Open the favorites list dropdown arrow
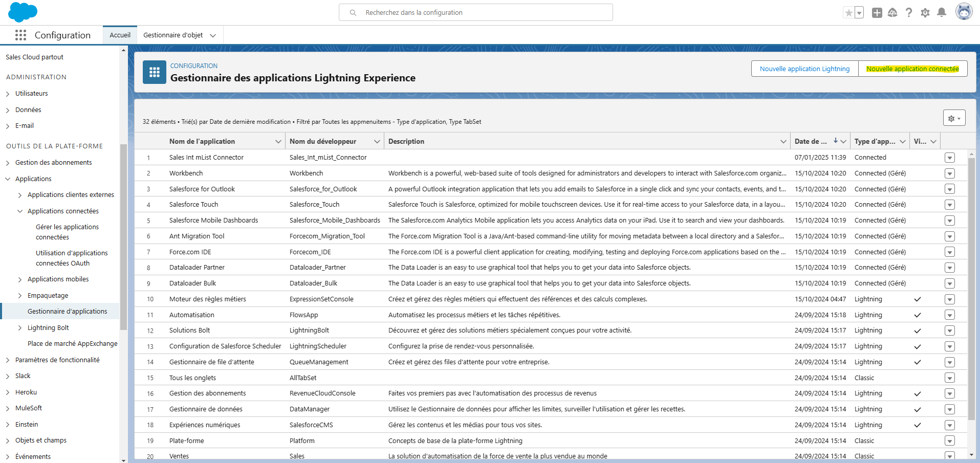This screenshot has height=463, width=980. click(859, 13)
